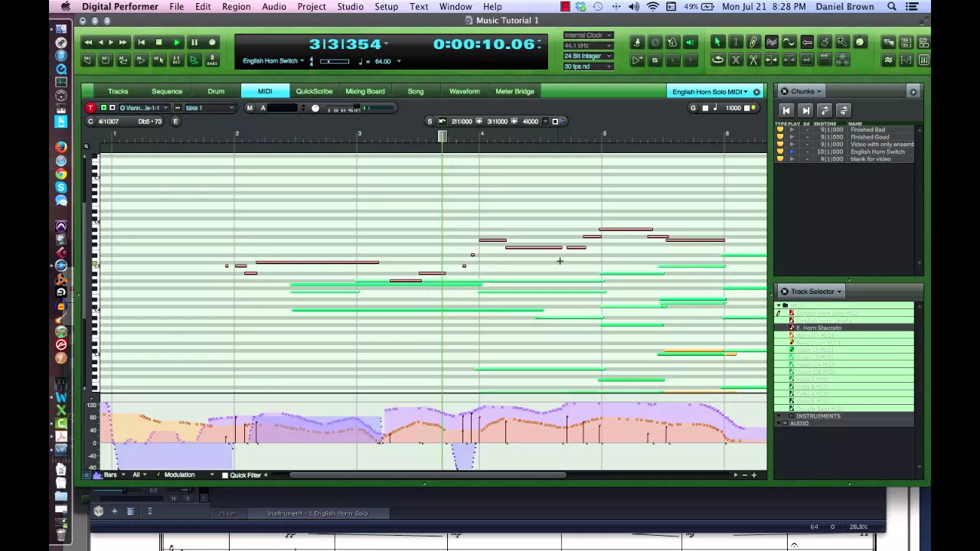The height and width of the screenshot is (551, 980).
Task: Toggle the green play-enable button for track
Action: (x=103, y=108)
